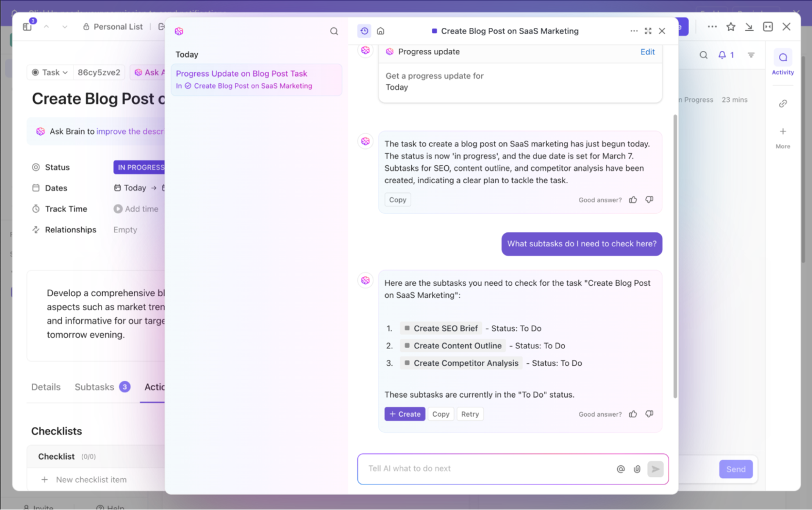The image size is (812, 510).
Task: Copy the progress update answer
Action: click(397, 200)
